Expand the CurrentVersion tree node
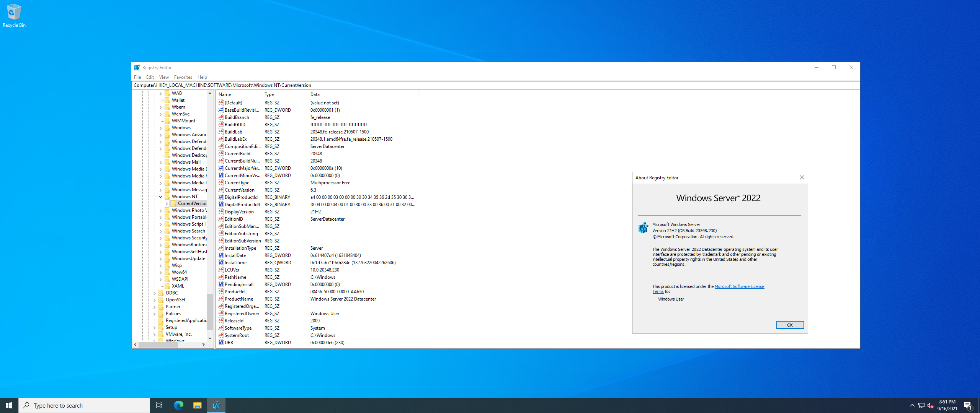This screenshot has width=980, height=413. [167, 203]
